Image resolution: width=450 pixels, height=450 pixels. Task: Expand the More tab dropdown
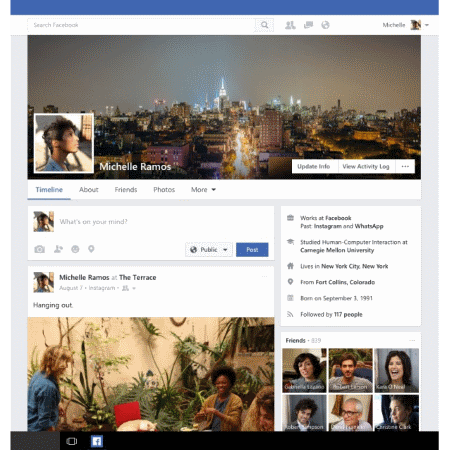pos(203,190)
